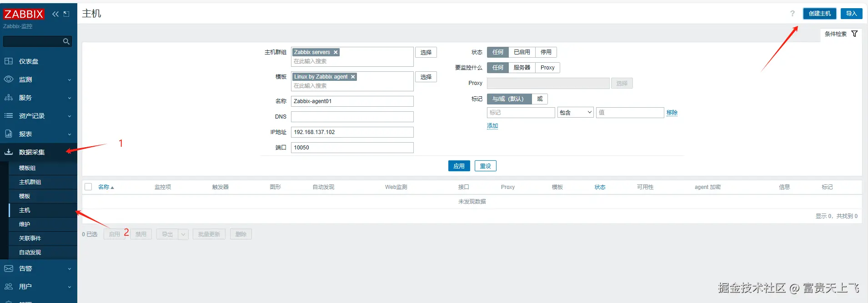Set 状态 filter to 已启用
868x303 pixels.
[522, 52]
